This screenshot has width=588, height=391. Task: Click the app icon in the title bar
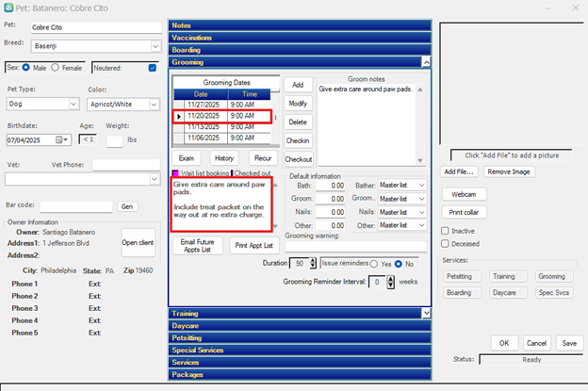click(x=8, y=8)
